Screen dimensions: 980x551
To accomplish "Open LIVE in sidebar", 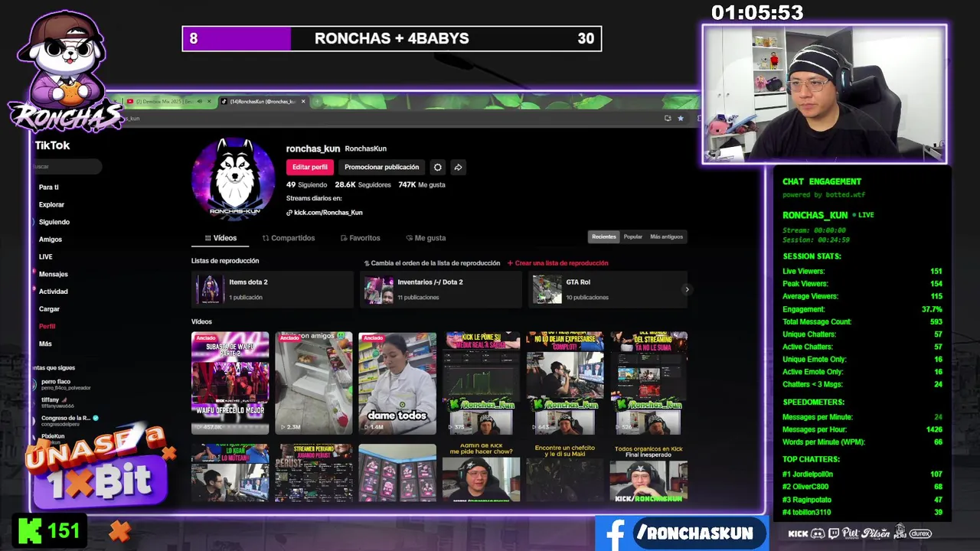I will 46,257.
